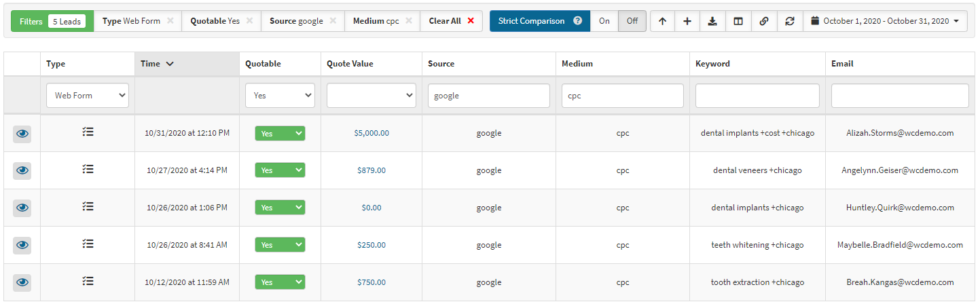Turn Strict Comparison On
Viewport: 980px width, 304px height.
point(604,21)
